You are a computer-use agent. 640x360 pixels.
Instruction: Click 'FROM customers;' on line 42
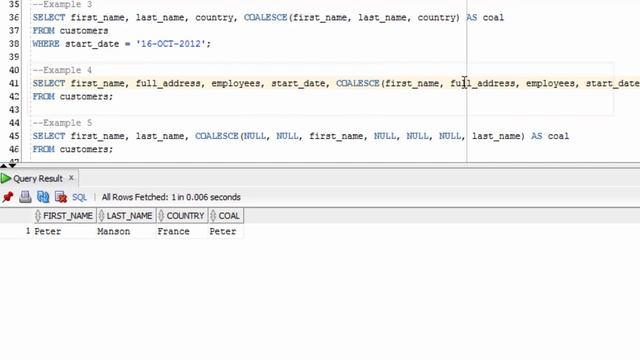pos(73,96)
